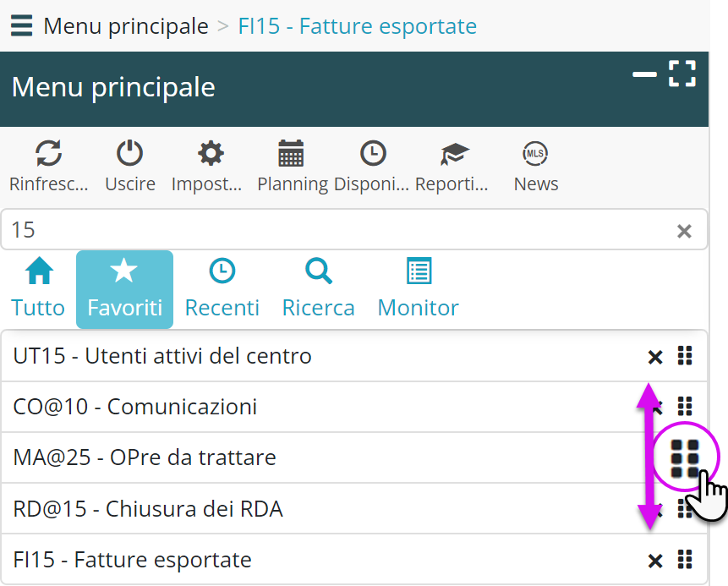Open the Planning calendar icon

(x=291, y=154)
